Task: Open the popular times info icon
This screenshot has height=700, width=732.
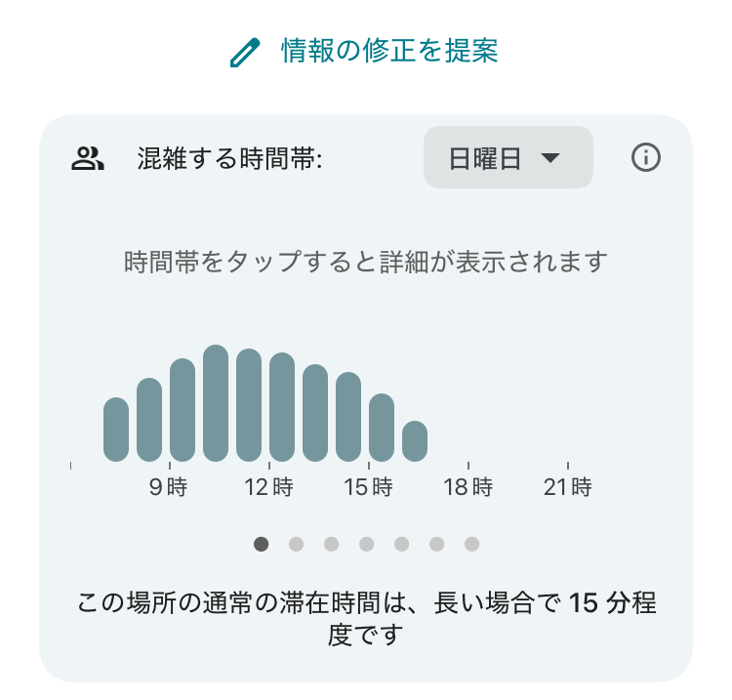Action: pos(646,157)
